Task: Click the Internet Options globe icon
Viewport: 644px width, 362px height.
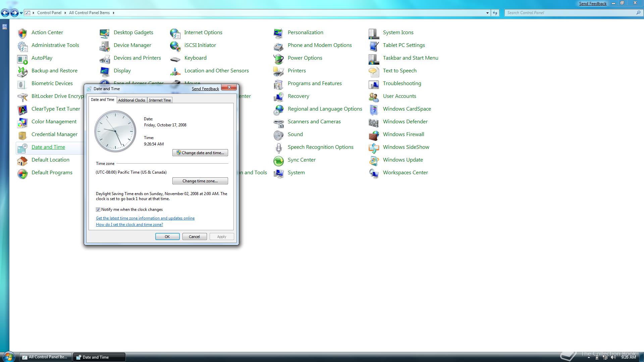Action: click(175, 33)
